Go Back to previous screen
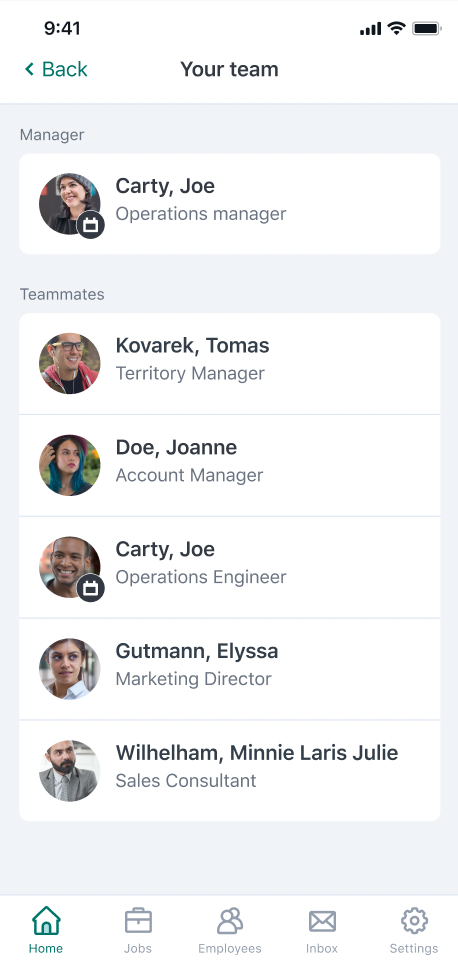The image size is (458, 976). pyautogui.click(x=56, y=69)
